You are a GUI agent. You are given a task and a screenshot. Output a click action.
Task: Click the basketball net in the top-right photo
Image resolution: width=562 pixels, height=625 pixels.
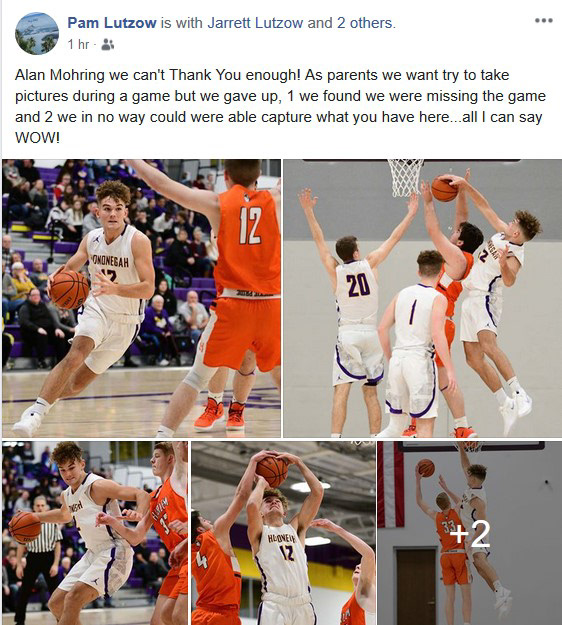[x=405, y=177]
